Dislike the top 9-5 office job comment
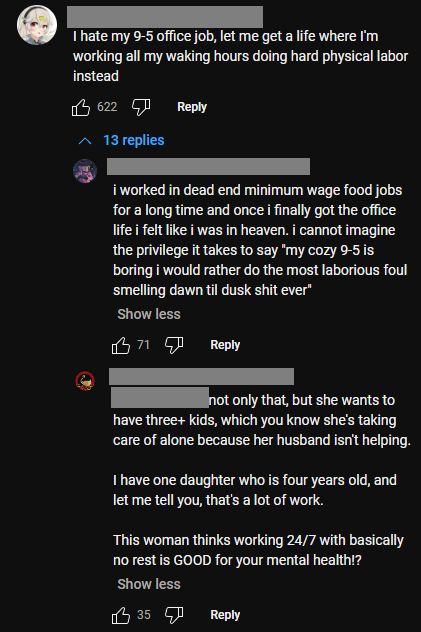Screen dimensions: 421x632 [141, 107]
